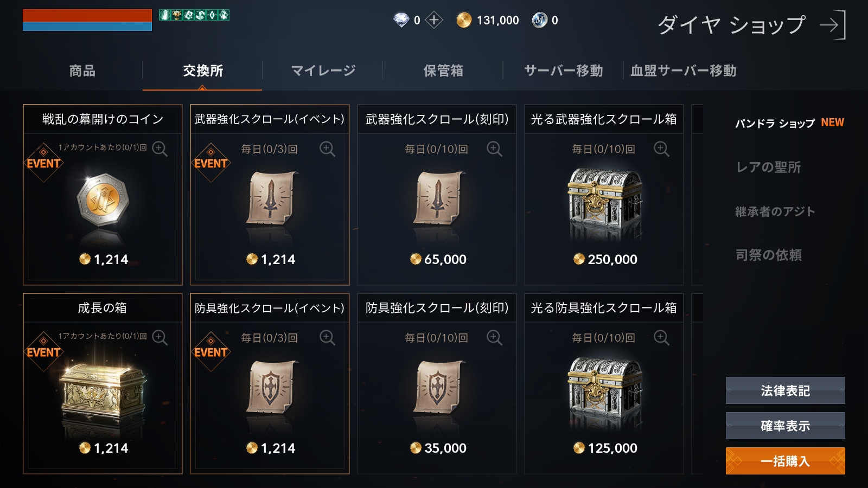Click the plus icon to add diamonds
Screen dimensions: 868x488
pos(434,21)
